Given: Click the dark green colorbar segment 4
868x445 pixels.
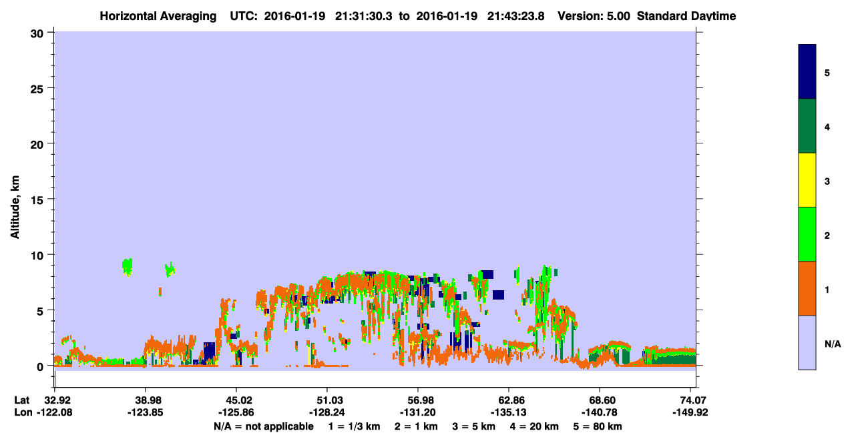Looking at the screenshot, I should (807, 127).
